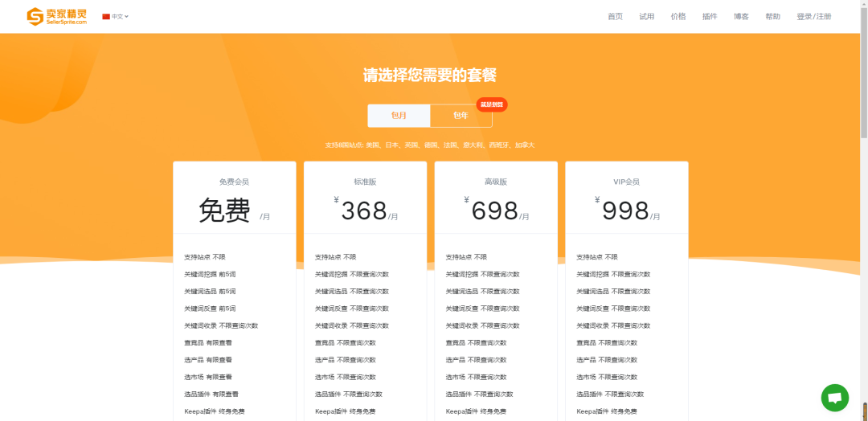Image resolution: width=868 pixels, height=421 pixels.
Task: Click the 高级版 plan title
Action: 496,182
